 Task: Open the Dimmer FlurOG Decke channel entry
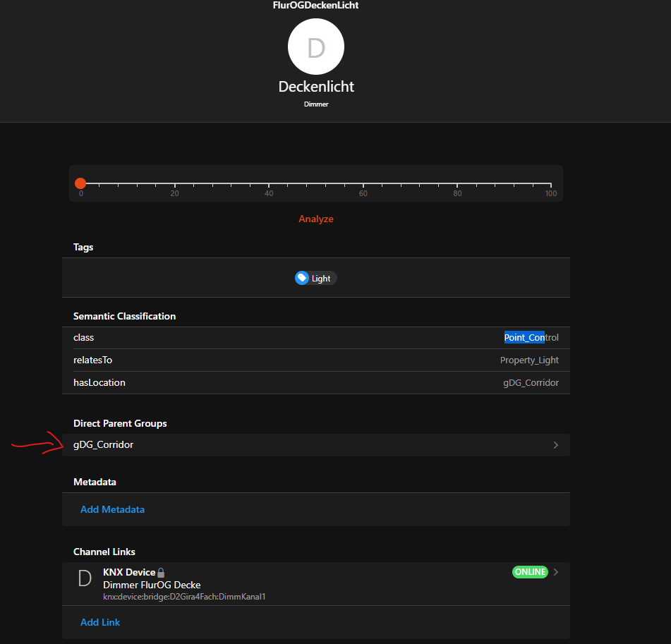152,585
